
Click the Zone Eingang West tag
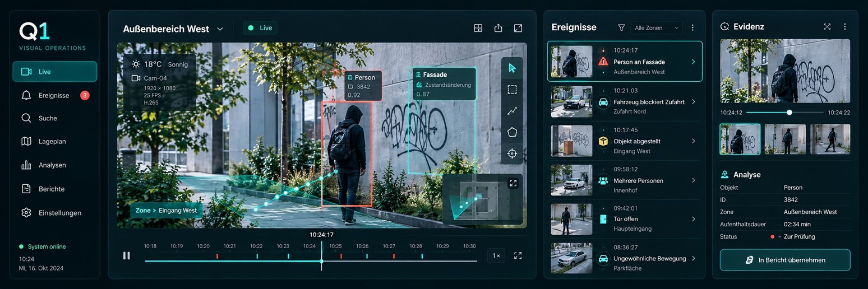pyautogui.click(x=167, y=211)
